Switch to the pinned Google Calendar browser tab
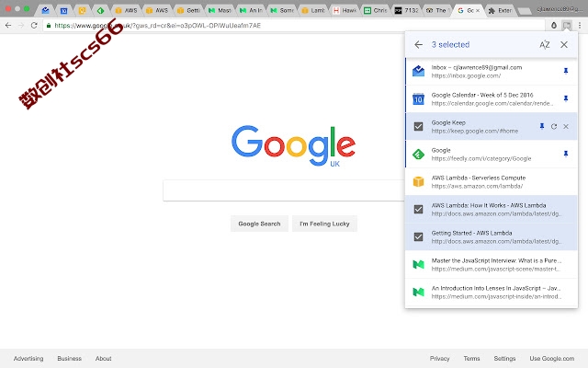Image resolution: width=588 pixels, height=368 pixels. [x=63, y=10]
